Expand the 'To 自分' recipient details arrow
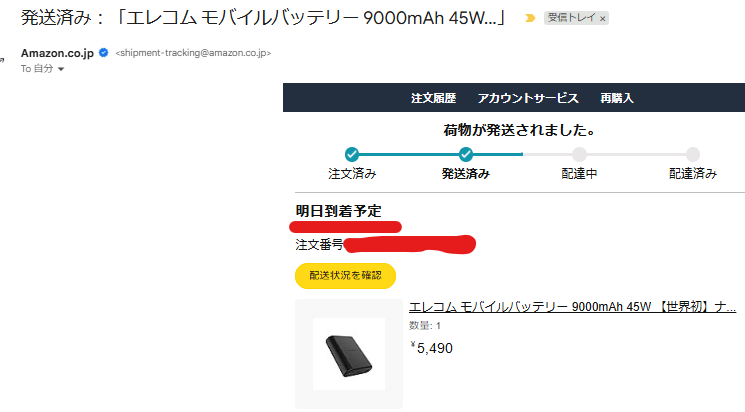 click(61, 70)
